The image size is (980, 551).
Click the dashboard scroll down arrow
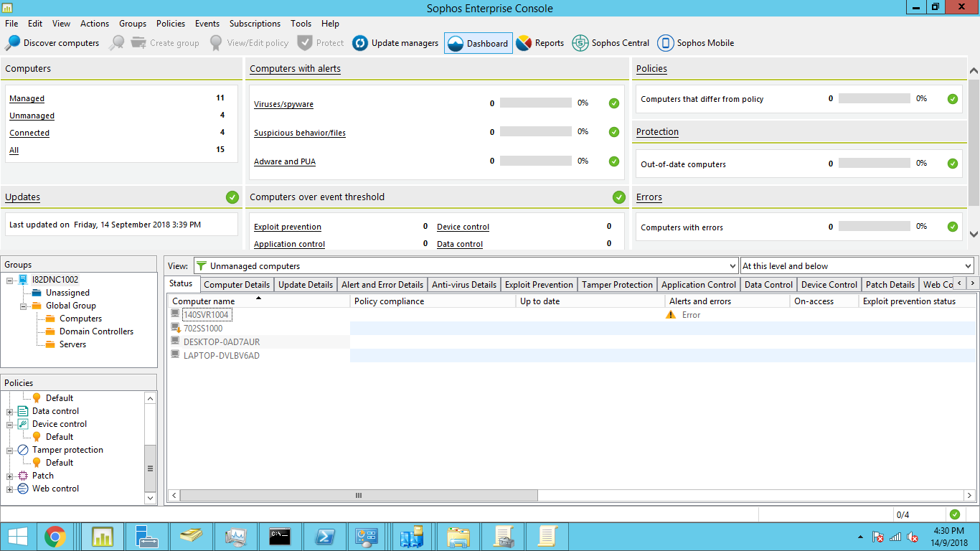tap(974, 234)
